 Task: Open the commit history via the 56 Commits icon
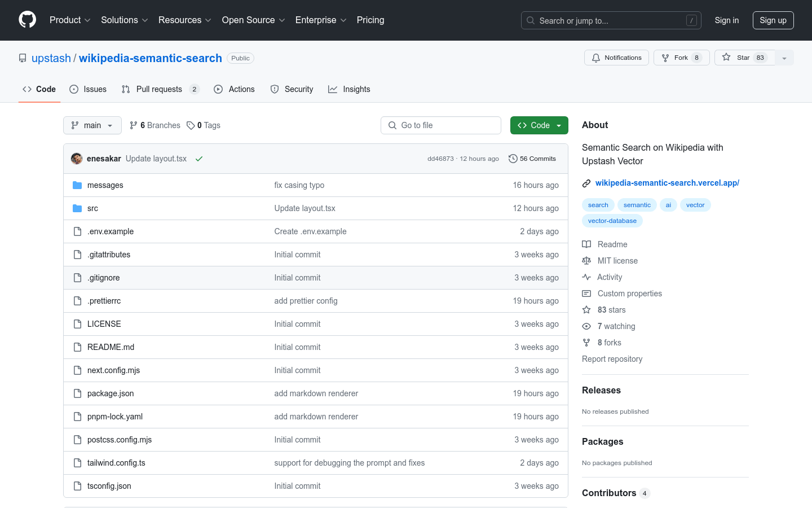point(513,159)
